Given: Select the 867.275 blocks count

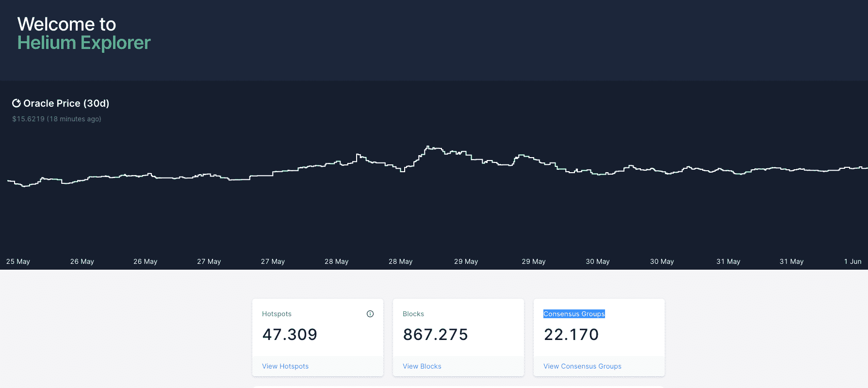Looking at the screenshot, I should [435, 335].
